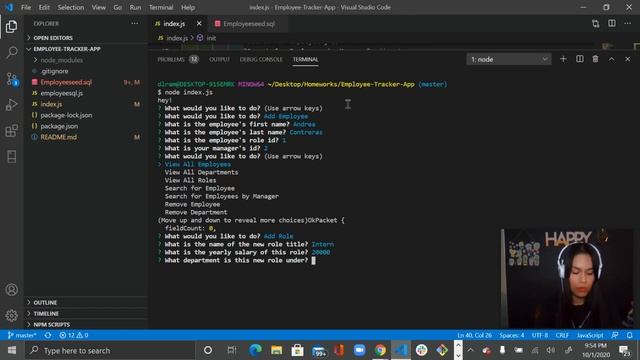
Task: Switch to the Terminal panel tab
Action: pos(305,60)
